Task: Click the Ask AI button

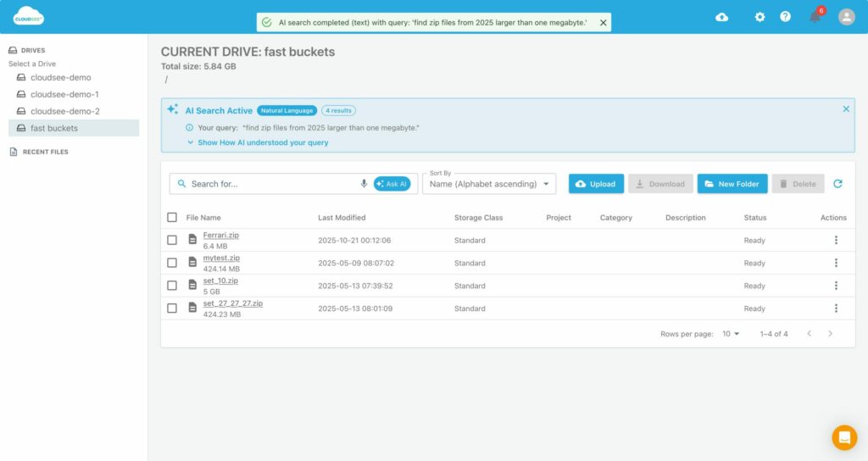Action: [392, 184]
